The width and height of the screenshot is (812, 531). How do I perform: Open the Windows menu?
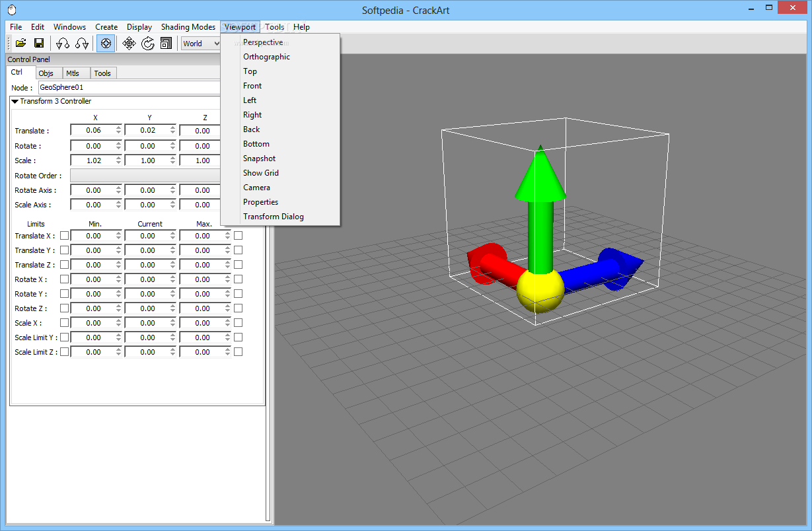(69, 27)
